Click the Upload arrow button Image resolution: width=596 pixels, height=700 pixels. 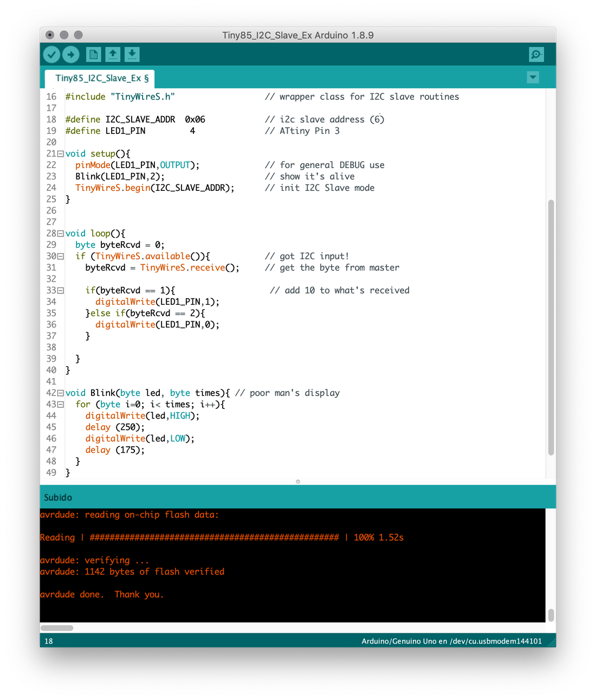click(x=71, y=54)
